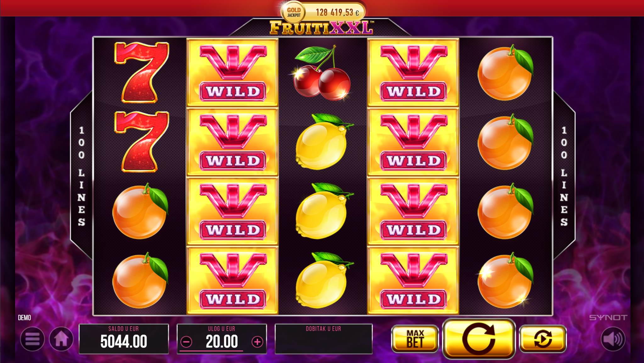This screenshot has height=363, width=644.
Task: Spin the reels with the big arrow button
Action: pos(479,339)
